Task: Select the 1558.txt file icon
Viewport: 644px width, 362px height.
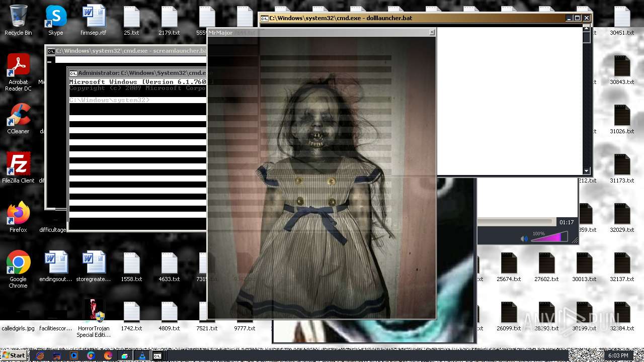Action: tap(131, 266)
